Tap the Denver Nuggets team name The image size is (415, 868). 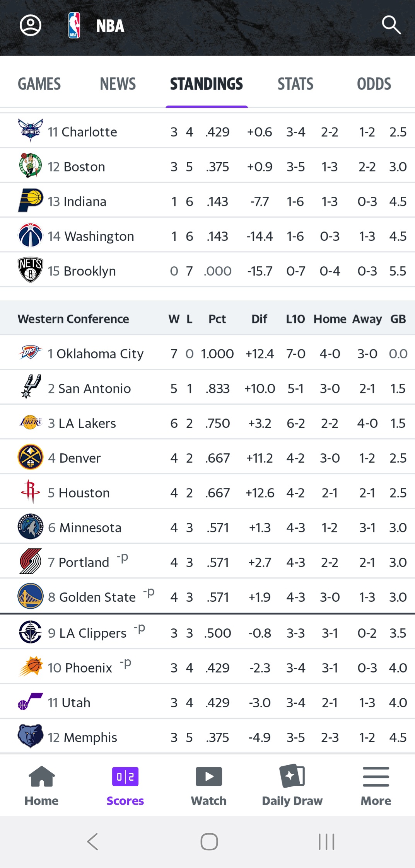(80, 458)
